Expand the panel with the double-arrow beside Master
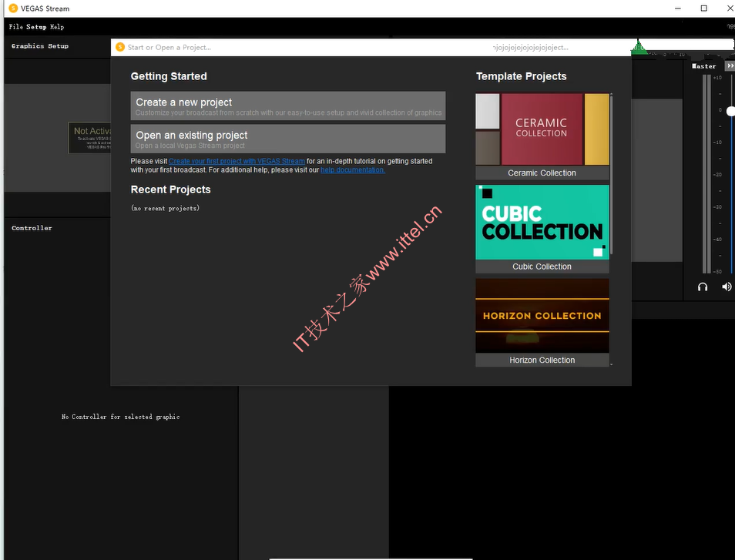 click(x=730, y=66)
